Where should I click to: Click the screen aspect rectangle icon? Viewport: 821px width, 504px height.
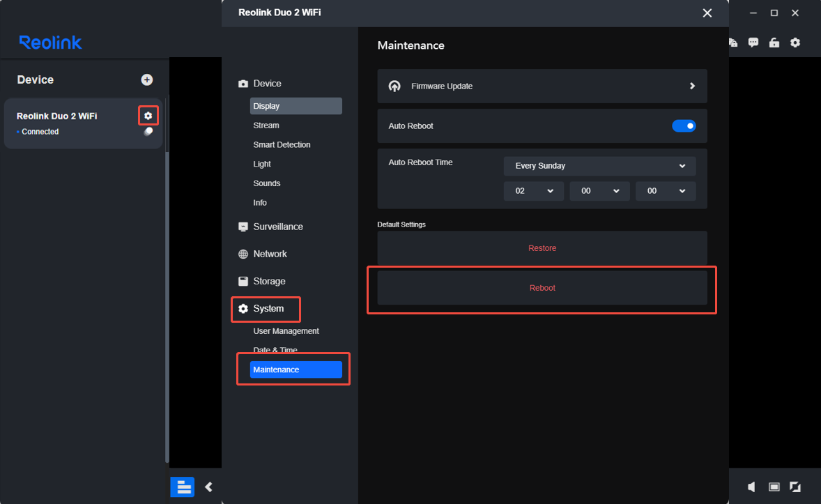tap(774, 487)
